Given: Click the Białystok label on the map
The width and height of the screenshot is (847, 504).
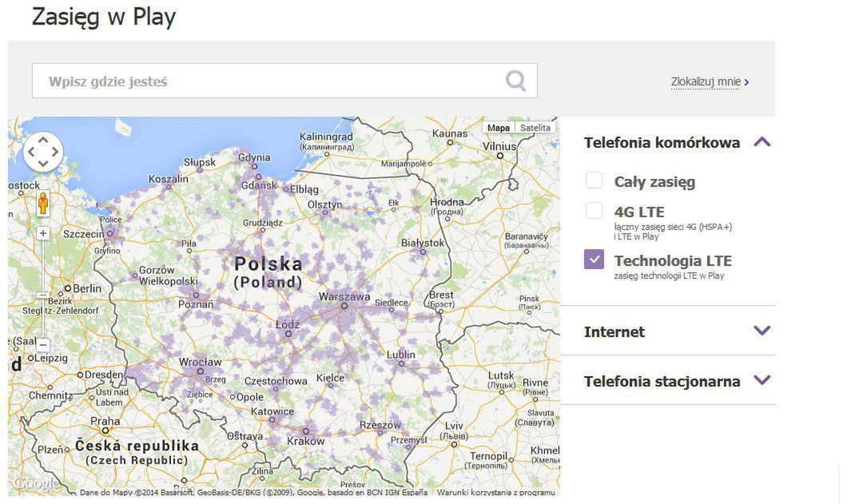Looking at the screenshot, I should coord(423,243).
